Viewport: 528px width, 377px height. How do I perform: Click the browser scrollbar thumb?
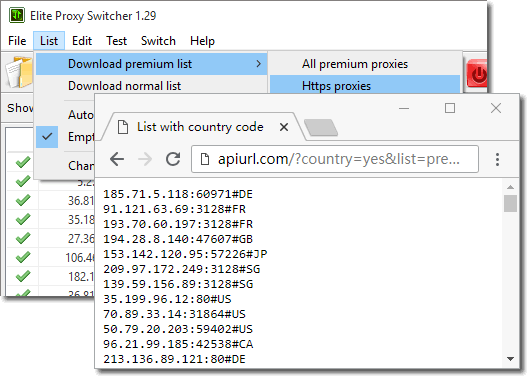point(510,203)
